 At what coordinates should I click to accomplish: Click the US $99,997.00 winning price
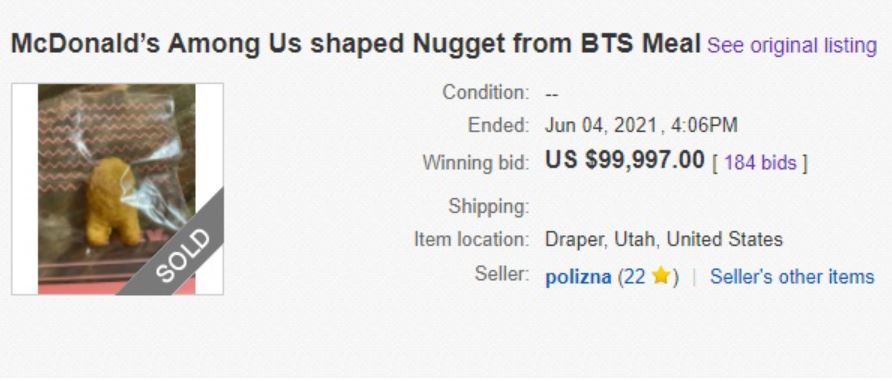pos(625,160)
